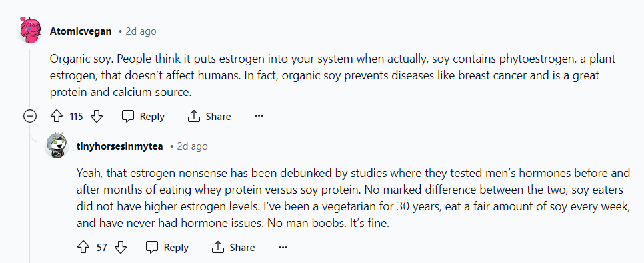
Task: Open tinyhorsesinmytea's skeleton avatar
Action: pos(56,145)
